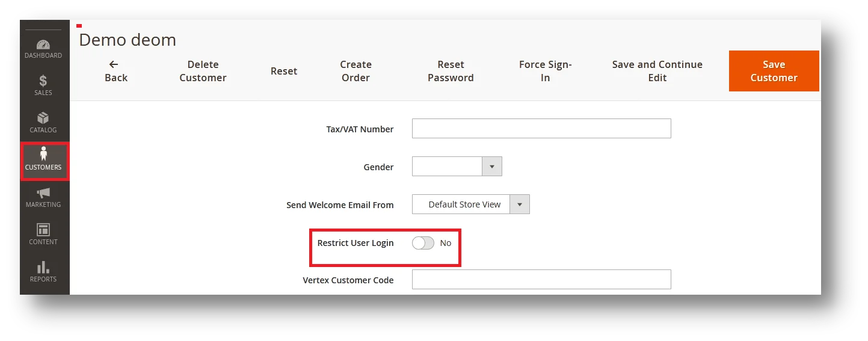This screenshot has width=868, height=341.
Task: Open the Marketing megaphone icon
Action: pyautogui.click(x=43, y=193)
